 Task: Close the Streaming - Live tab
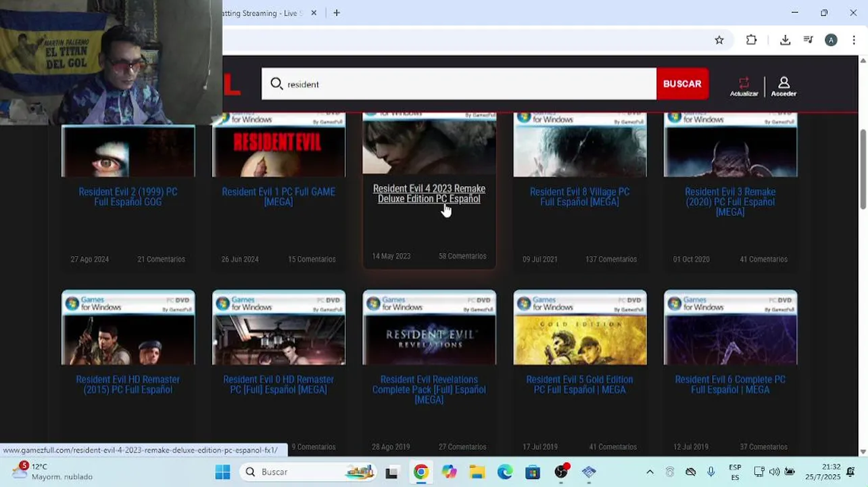coord(314,13)
